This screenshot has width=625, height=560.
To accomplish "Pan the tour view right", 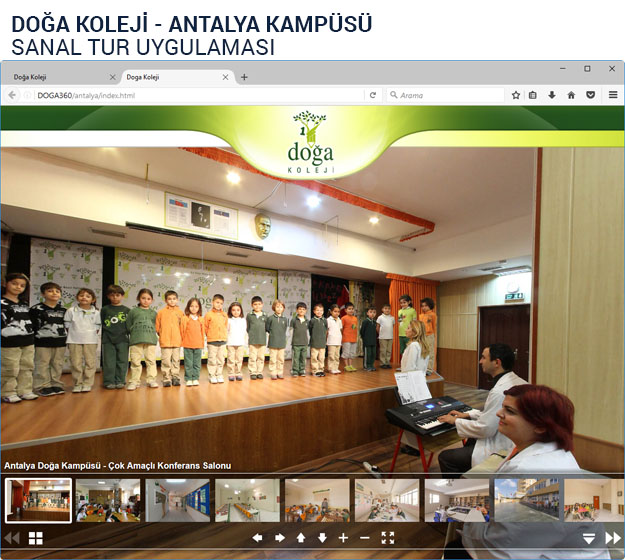I will pos(279,538).
